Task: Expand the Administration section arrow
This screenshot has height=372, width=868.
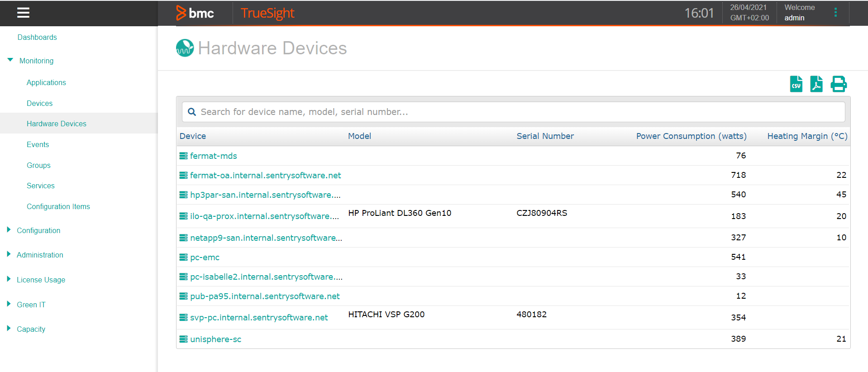Action: [9, 254]
